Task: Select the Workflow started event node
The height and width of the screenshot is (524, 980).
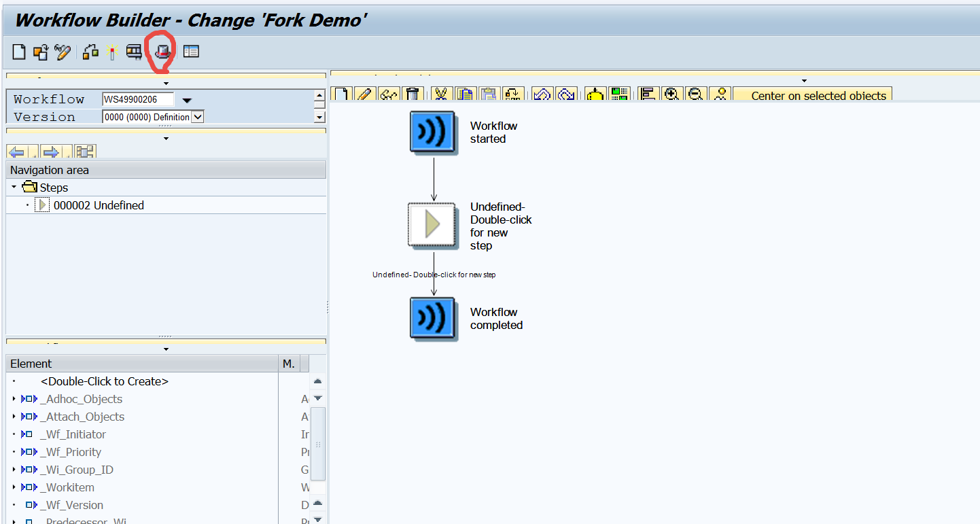Action: pos(432,132)
